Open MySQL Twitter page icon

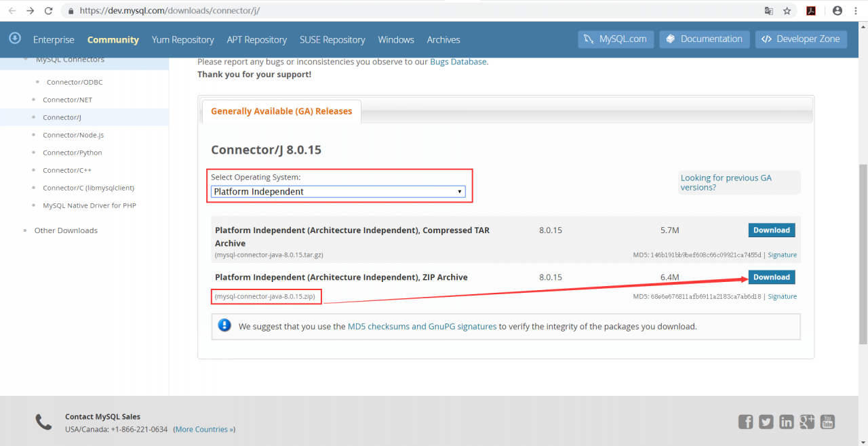pos(766,422)
